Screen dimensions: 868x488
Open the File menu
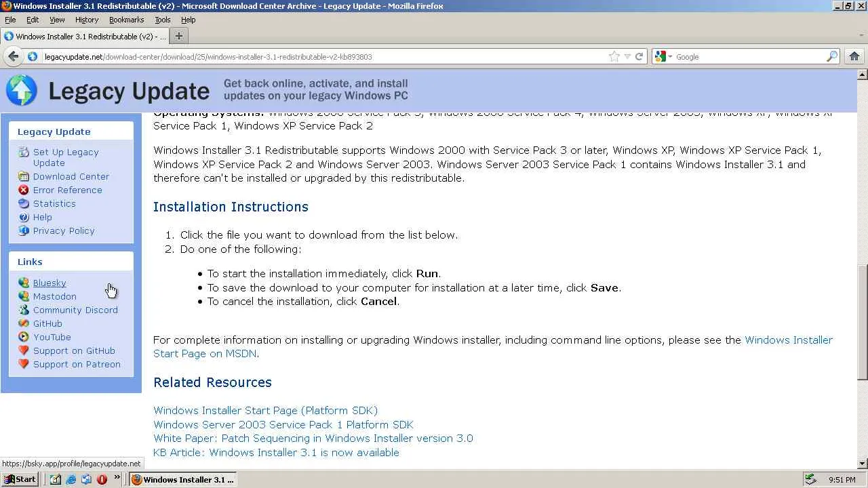pos(10,20)
